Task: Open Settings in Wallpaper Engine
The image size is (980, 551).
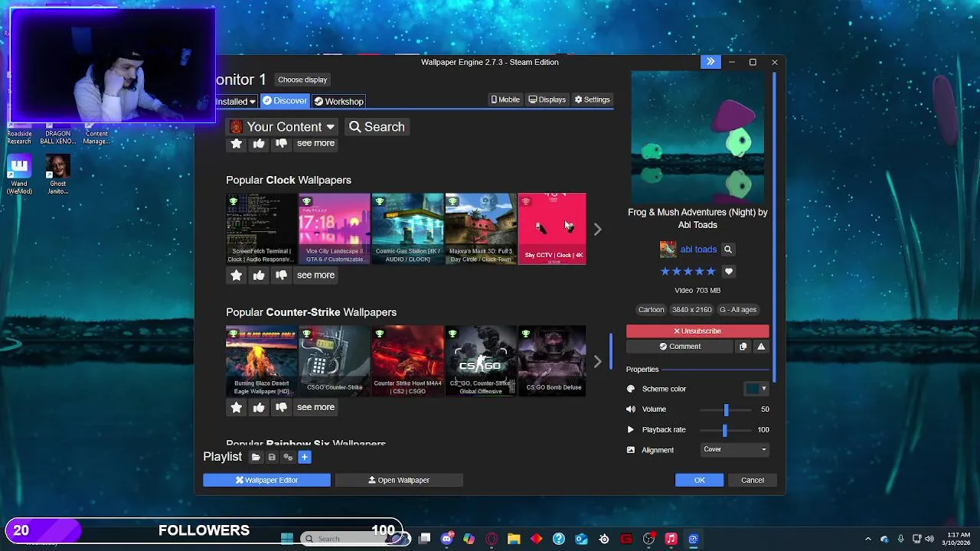Action: pyautogui.click(x=593, y=99)
